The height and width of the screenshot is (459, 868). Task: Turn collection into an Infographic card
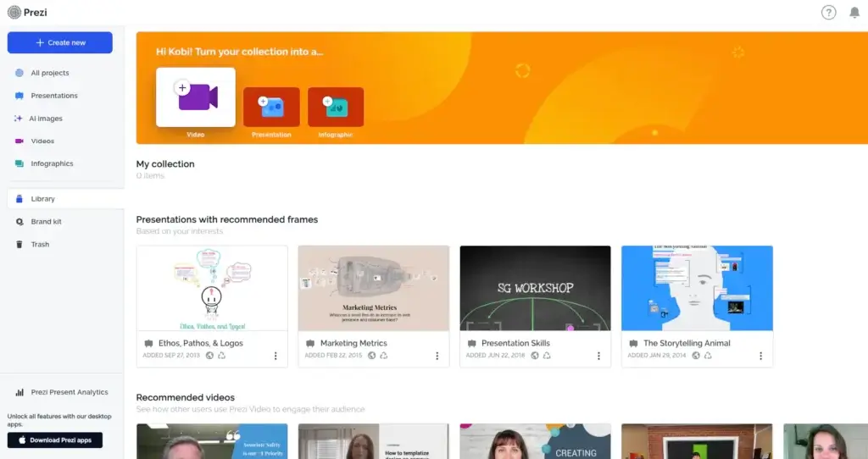(x=336, y=107)
